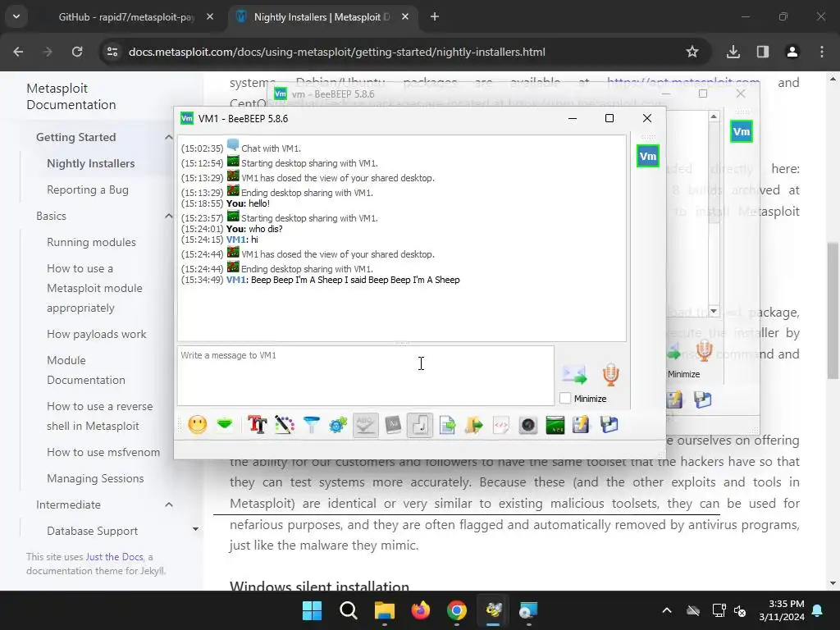Open the Windows Start menu
The width and height of the screenshot is (840, 630).
[312, 610]
